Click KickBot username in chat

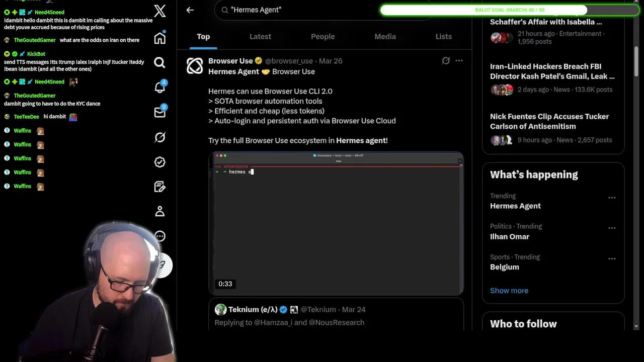[36, 54]
